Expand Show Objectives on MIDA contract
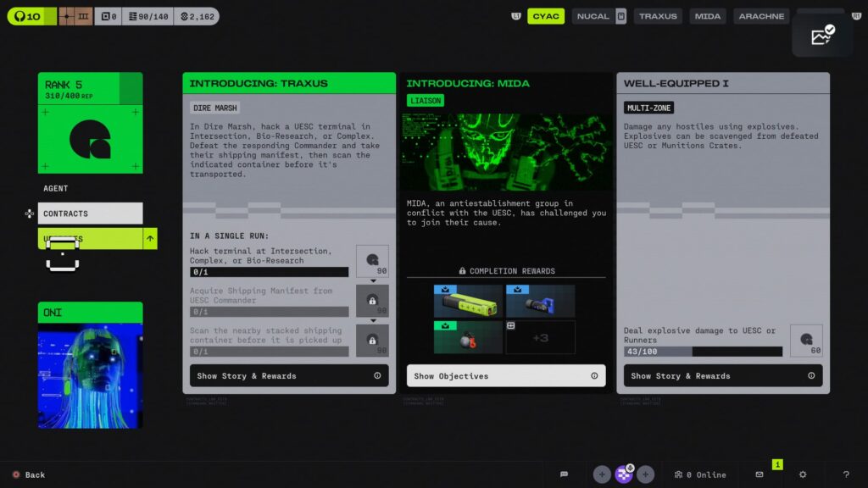This screenshot has height=488, width=868. pyautogui.click(x=505, y=375)
